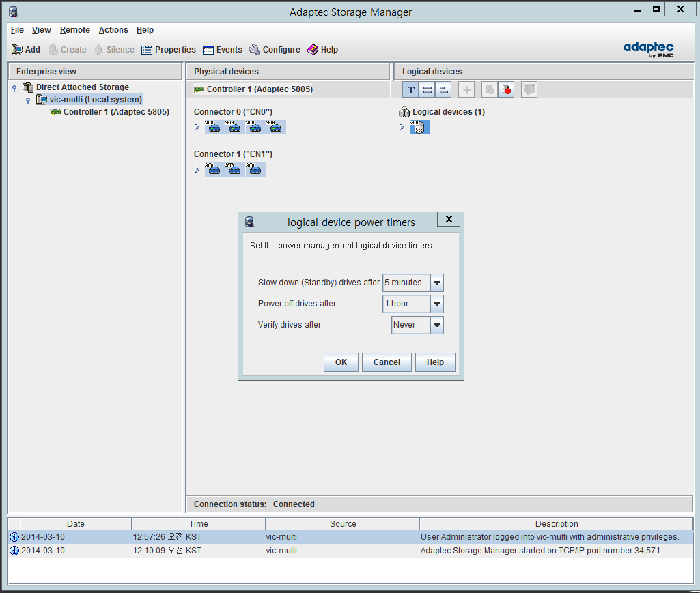Select second SATA drive on Connector 0

[x=235, y=127]
